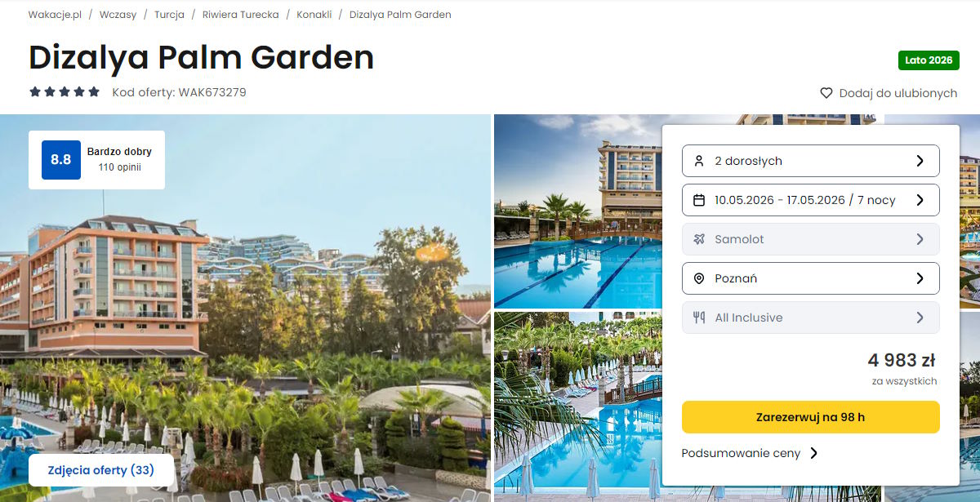Click the location pin icon beside Poznań
The image size is (980, 502).
coord(698,278)
